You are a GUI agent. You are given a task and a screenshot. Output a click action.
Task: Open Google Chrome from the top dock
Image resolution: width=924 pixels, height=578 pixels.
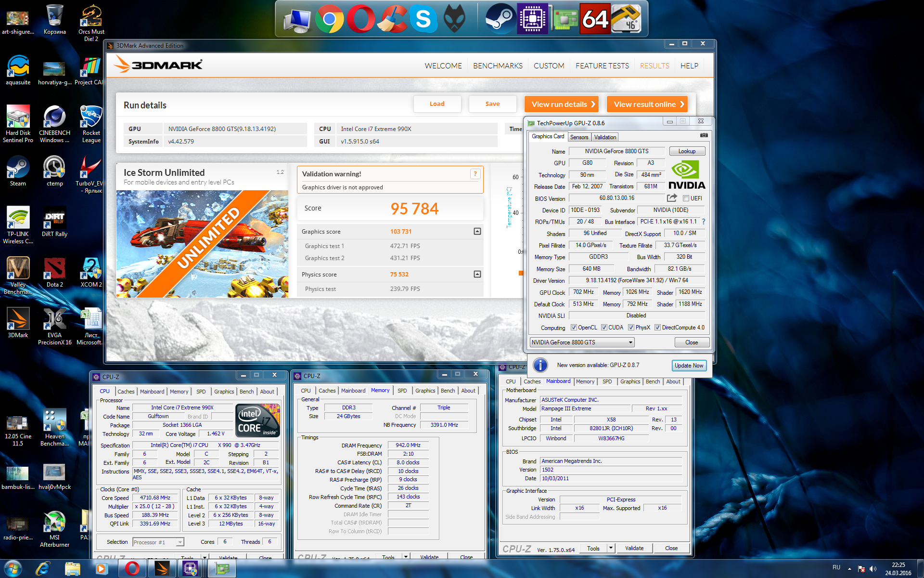330,19
